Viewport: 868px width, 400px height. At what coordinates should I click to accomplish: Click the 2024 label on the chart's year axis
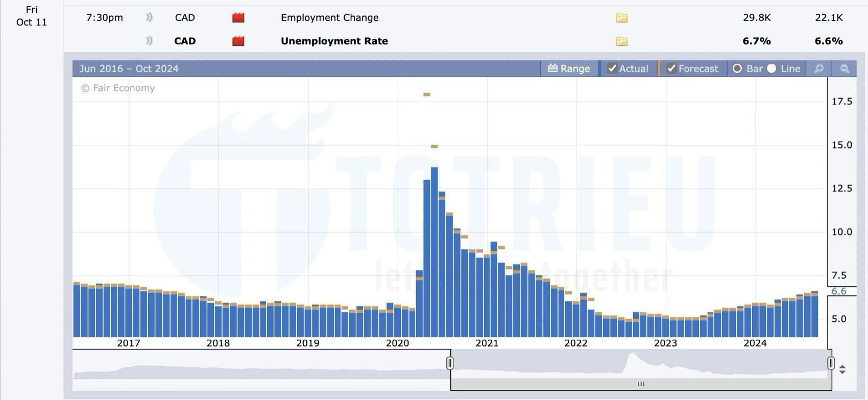click(755, 343)
